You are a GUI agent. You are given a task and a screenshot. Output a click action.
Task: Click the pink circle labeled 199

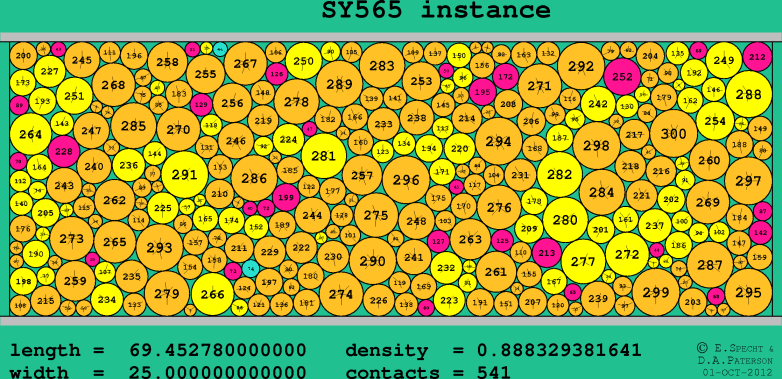pos(286,197)
